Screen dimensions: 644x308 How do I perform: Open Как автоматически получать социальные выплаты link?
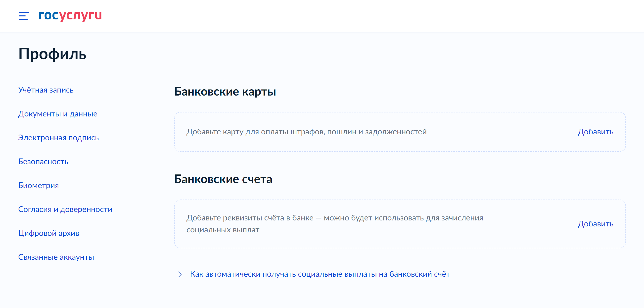(x=320, y=274)
